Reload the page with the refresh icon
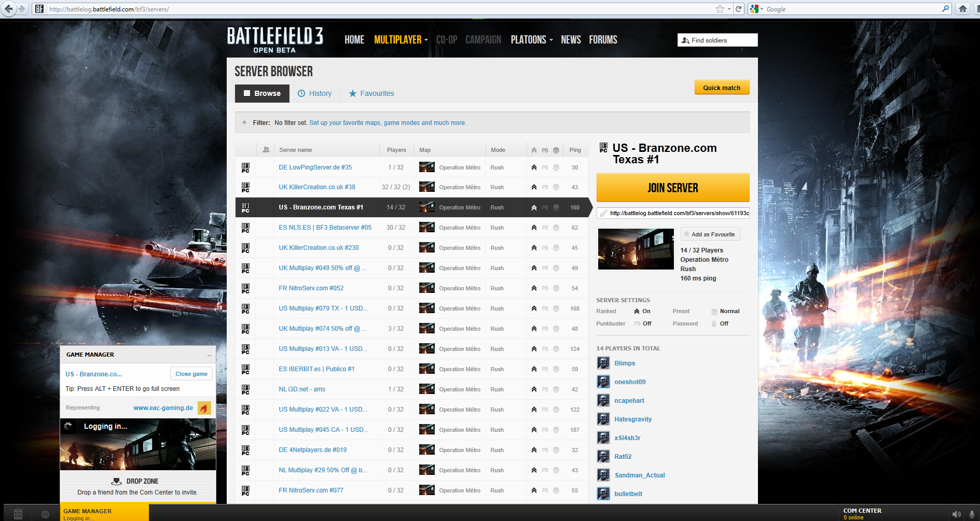The width and height of the screenshot is (980, 521). pyautogui.click(x=739, y=9)
